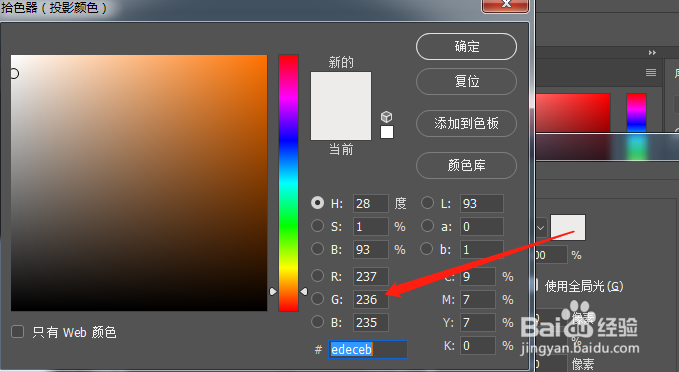The image size is (679, 372).
Task: Click the blue field showing 235
Action: (x=371, y=322)
